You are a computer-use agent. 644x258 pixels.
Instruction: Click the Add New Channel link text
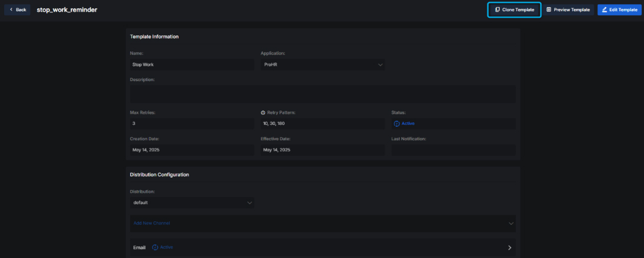tap(152, 223)
